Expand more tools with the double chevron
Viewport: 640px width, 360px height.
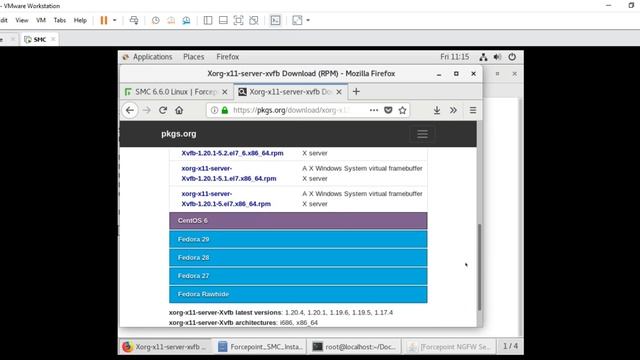[x=453, y=110]
